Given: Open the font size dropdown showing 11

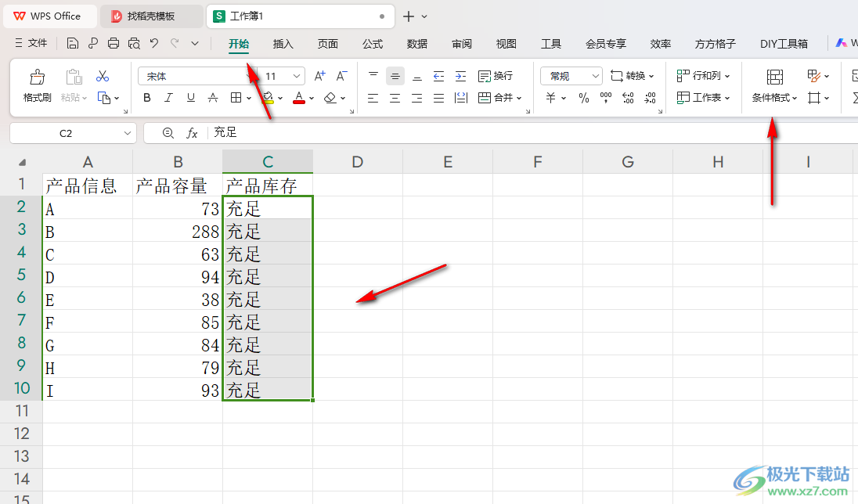Looking at the screenshot, I should coord(282,76).
